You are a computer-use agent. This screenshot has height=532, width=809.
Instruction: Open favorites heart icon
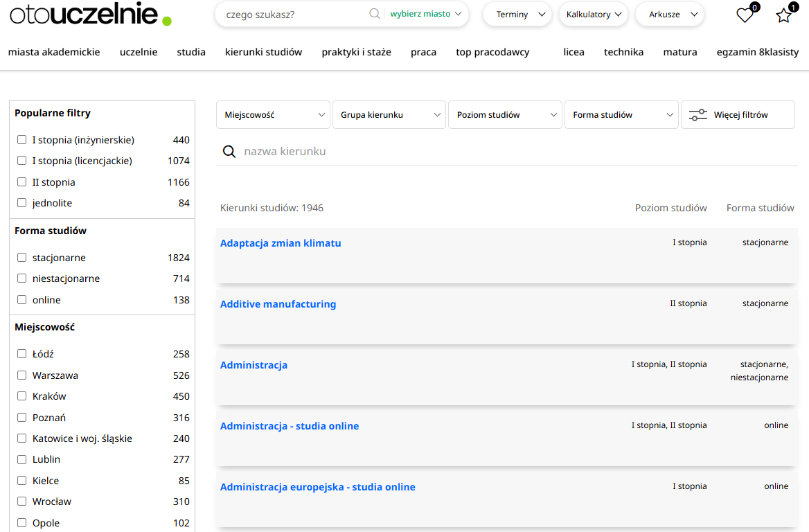[745, 15]
